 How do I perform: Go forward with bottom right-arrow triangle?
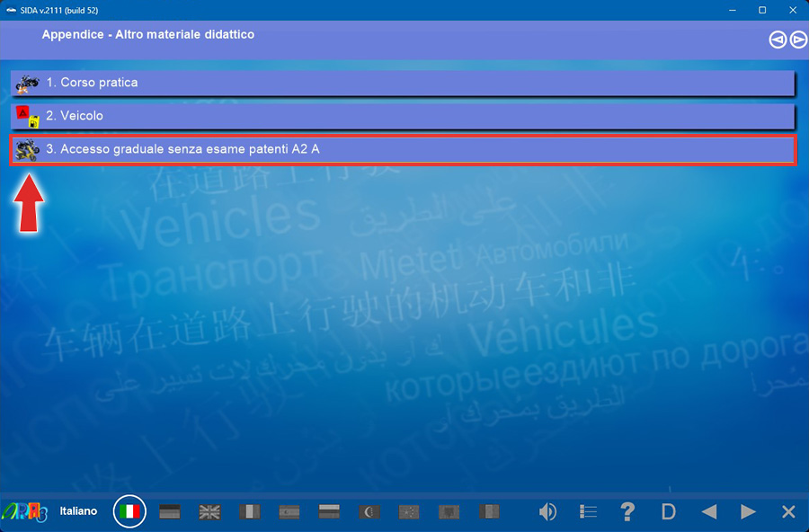[x=748, y=511]
